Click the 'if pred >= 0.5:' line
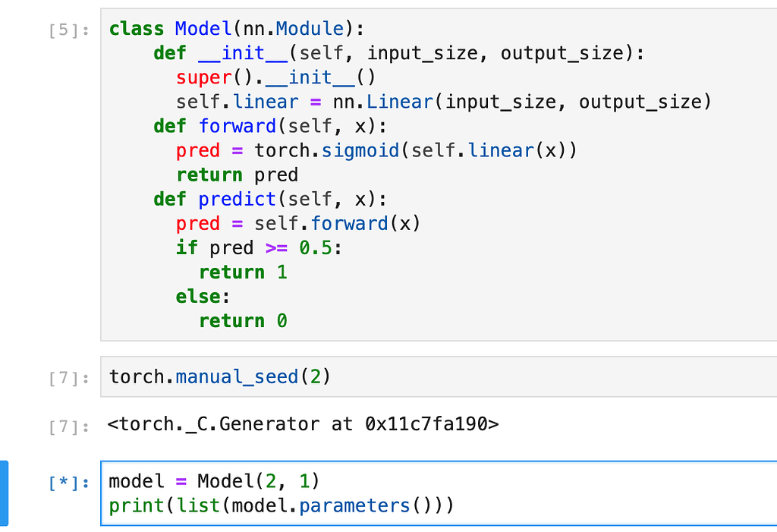 [x=260, y=247]
